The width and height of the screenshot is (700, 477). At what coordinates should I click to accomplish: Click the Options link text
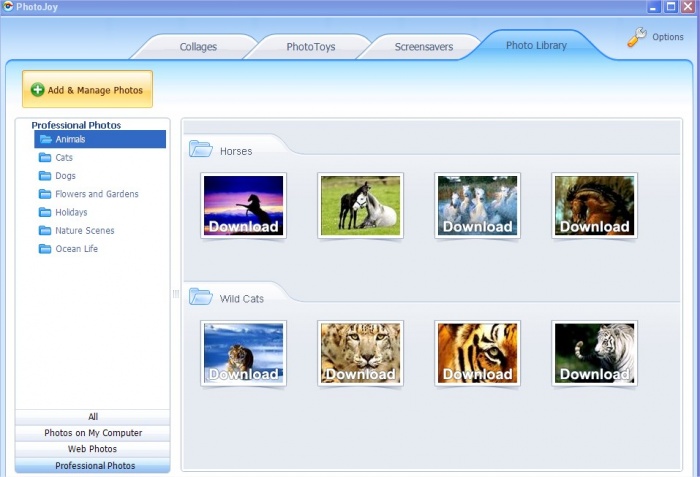(x=667, y=37)
